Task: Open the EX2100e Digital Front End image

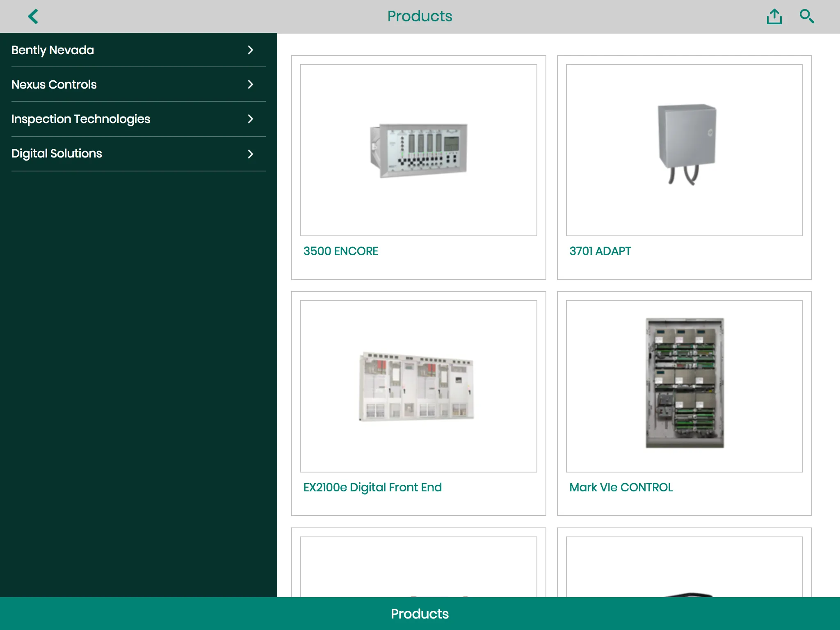Action: click(x=418, y=386)
